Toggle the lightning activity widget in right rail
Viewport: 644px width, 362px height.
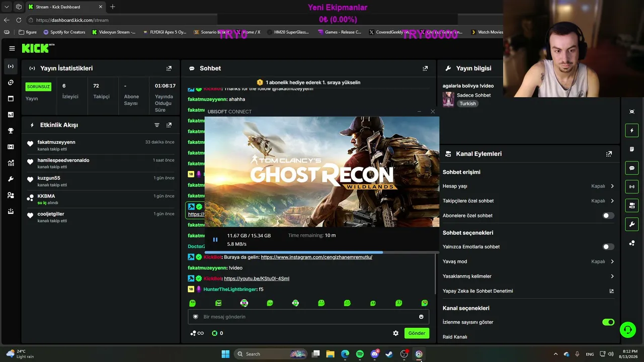632,131
